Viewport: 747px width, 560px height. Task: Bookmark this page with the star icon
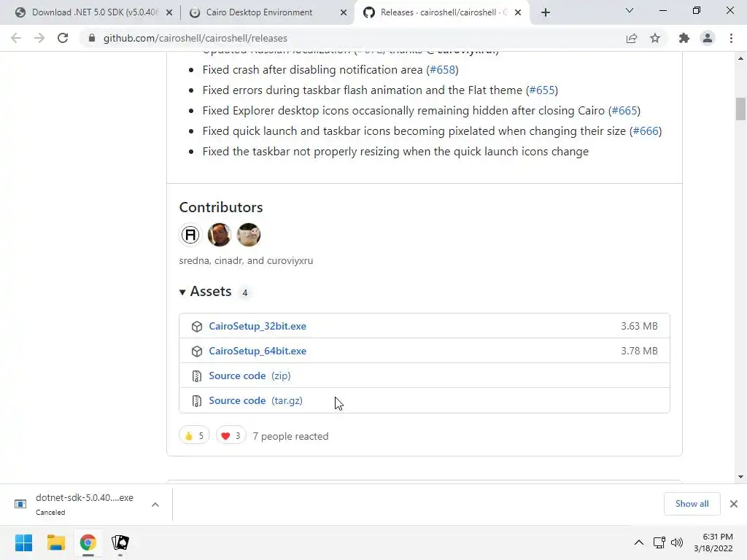(x=655, y=39)
